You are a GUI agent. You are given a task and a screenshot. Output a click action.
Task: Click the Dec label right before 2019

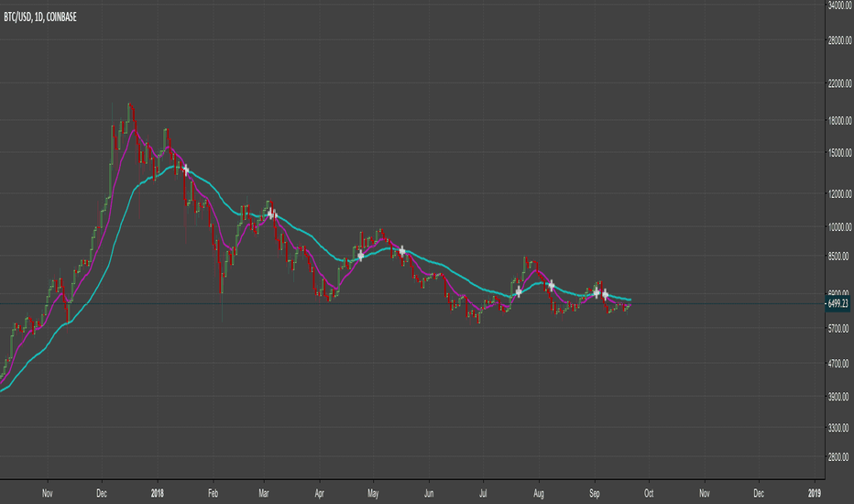(x=759, y=494)
